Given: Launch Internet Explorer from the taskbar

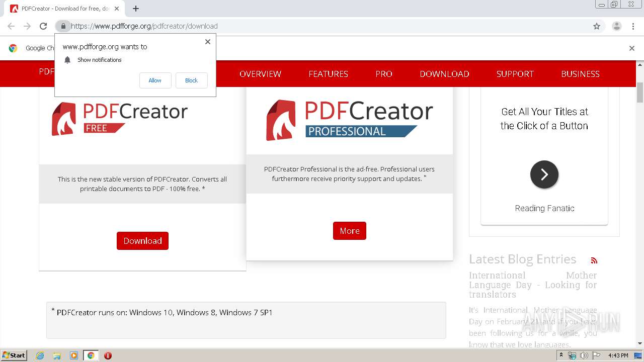Looking at the screenshot, I should click(40, 355).
